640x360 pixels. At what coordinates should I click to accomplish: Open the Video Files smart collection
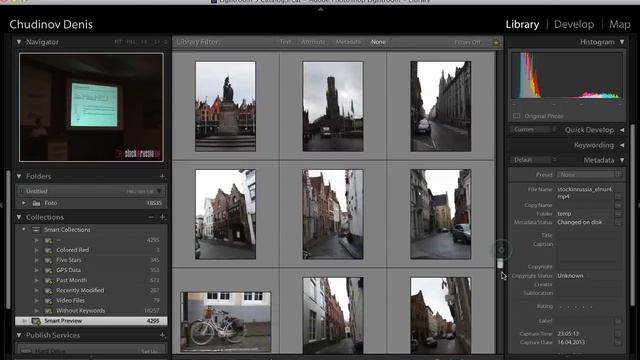click(70, 300)
